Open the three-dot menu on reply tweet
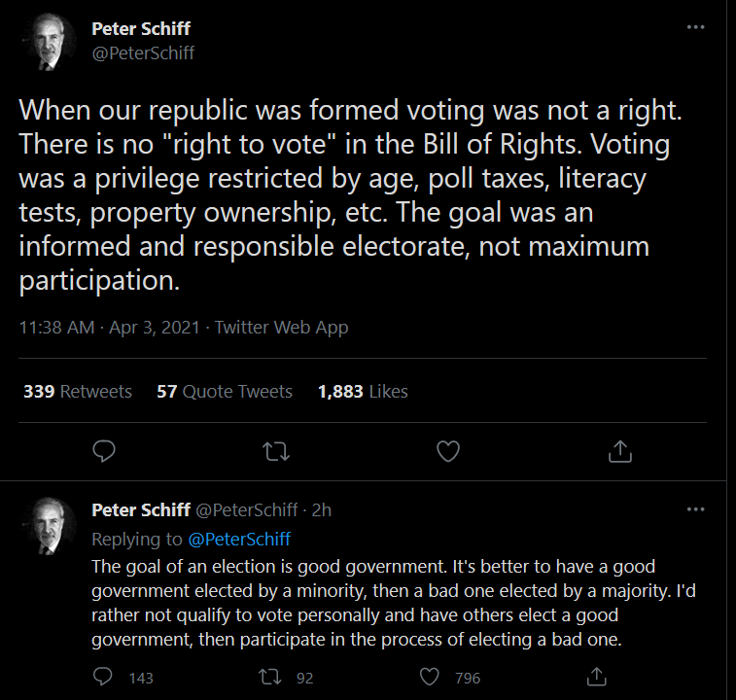Screen dimensions: 736x700 [695, 508]
